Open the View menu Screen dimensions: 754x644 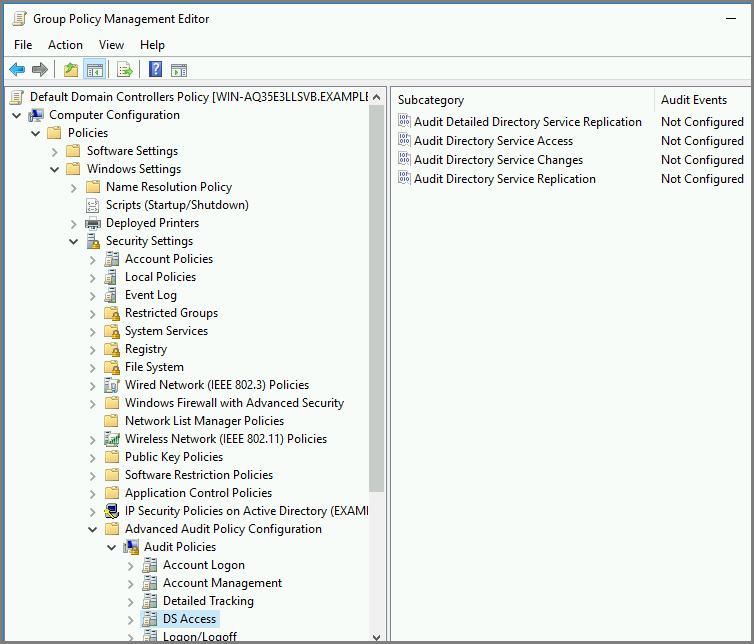coord(111,45)
